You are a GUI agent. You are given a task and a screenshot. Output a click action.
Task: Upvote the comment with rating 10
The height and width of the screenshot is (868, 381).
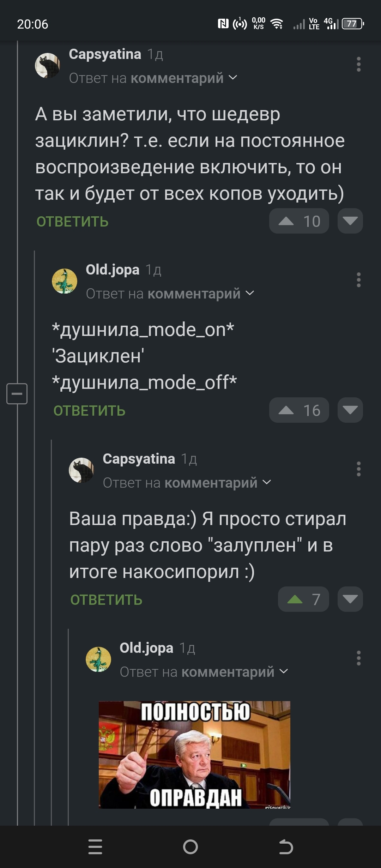pos(286,221)
